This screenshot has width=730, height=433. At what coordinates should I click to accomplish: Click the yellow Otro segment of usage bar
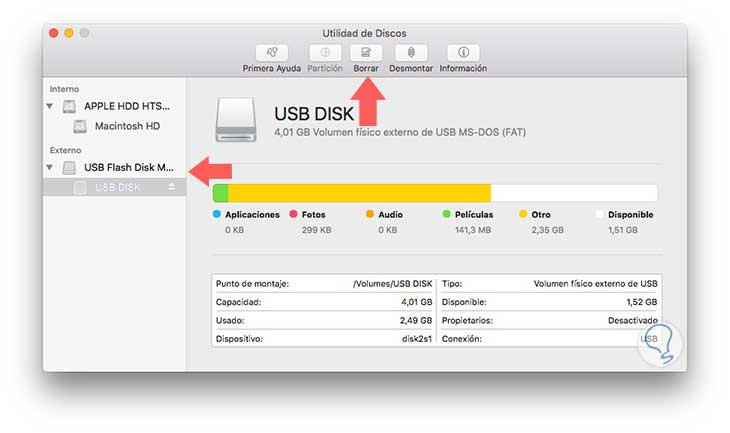coord(359,193)
